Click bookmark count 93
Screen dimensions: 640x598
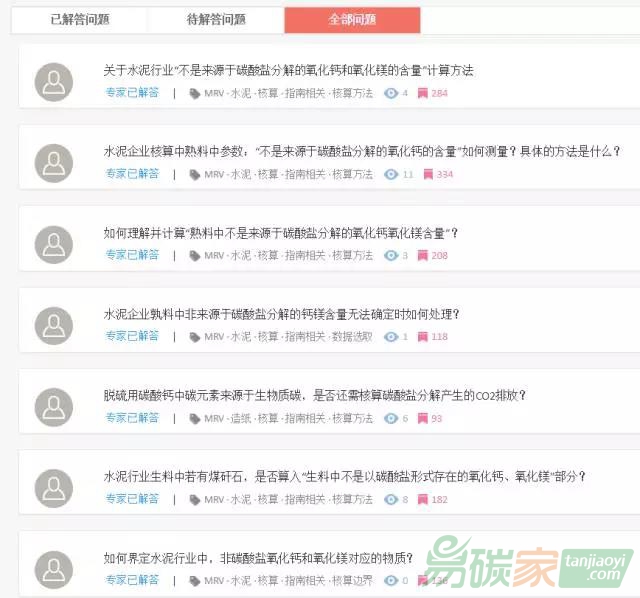pyautogui.click(x=437, y=418)
